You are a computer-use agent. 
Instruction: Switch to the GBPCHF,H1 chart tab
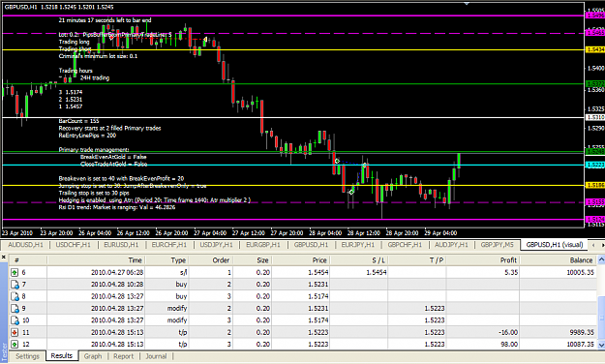point(405,245)
